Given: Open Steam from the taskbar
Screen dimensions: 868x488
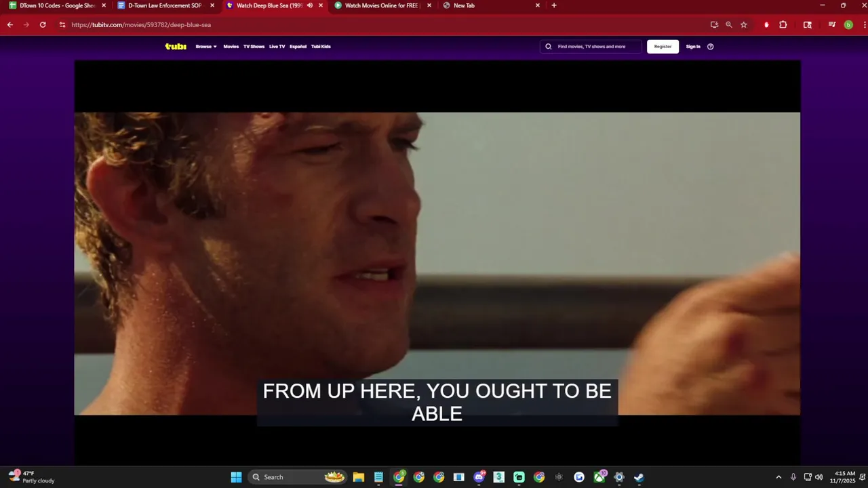Looking at the screenshot, I should pos(639,477).
